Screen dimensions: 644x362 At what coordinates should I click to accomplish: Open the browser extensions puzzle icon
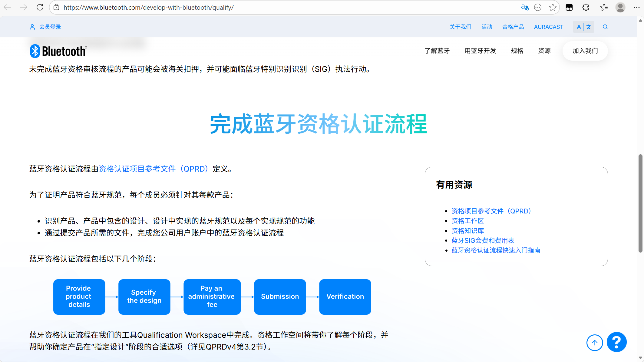click(586, 7)
